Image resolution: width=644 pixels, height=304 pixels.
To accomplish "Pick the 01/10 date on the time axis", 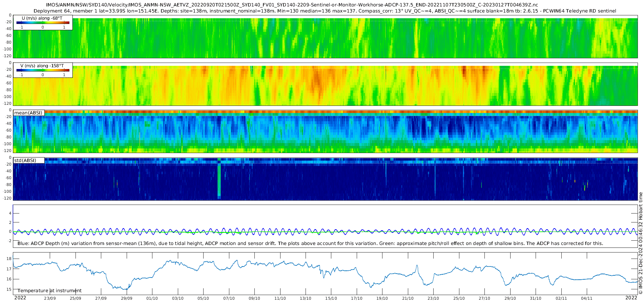I will coord(152,298).
